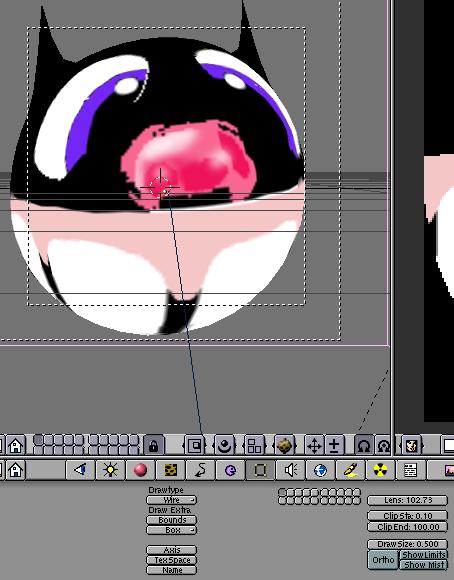The image size is (454, 580).
Task: Click the four-arrow translate view icon
Action: [x=314, y=445]
